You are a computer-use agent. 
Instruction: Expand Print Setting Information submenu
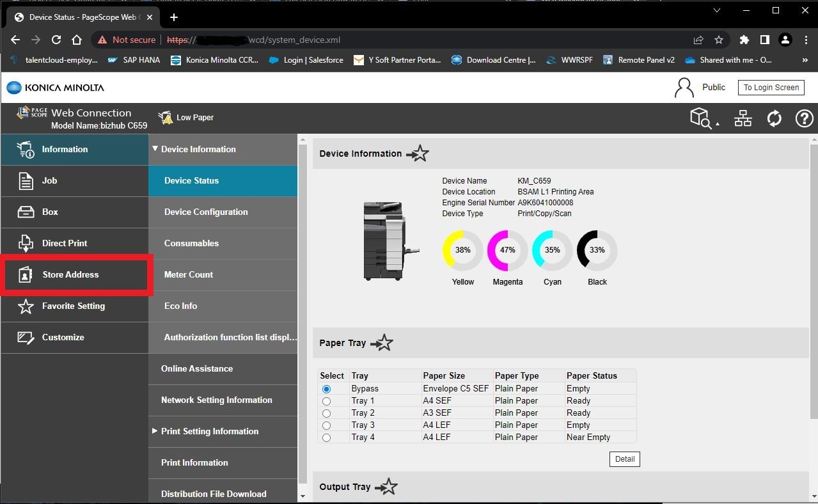155,431
